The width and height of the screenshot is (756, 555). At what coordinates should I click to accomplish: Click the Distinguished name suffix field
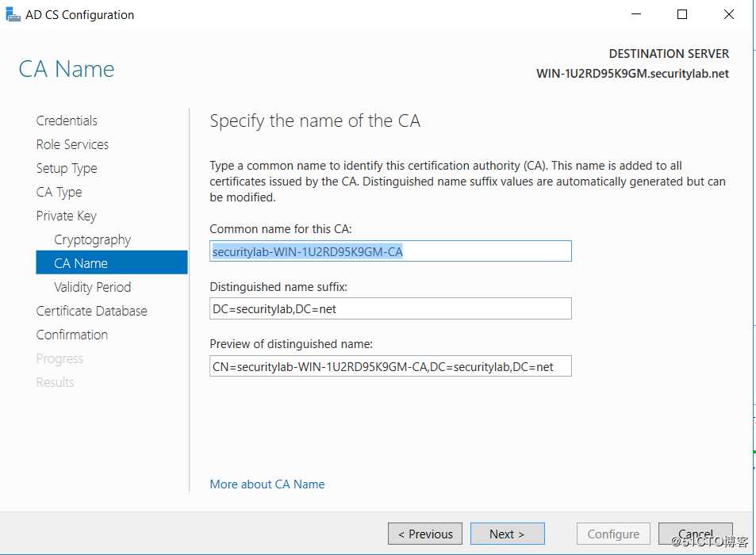point(390,308)
